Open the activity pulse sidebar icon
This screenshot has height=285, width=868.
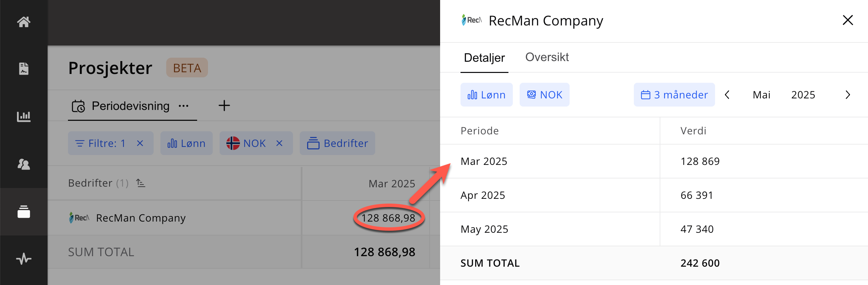[24, 259]
